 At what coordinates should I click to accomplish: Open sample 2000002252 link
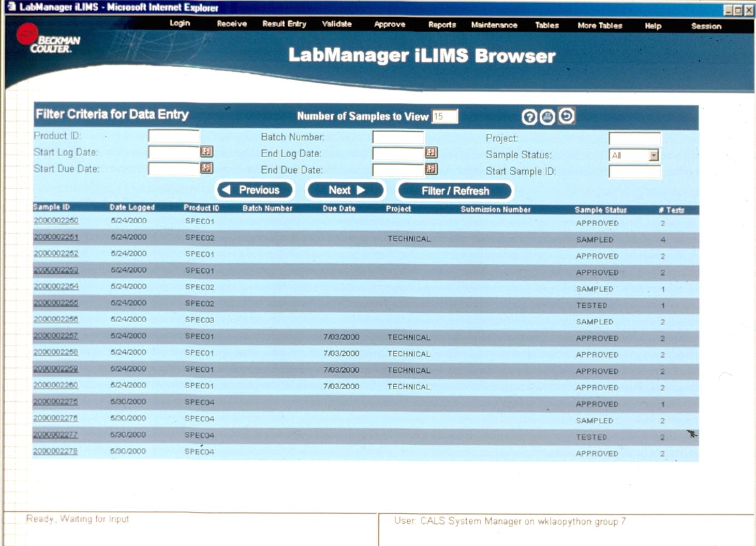[56, 253]
